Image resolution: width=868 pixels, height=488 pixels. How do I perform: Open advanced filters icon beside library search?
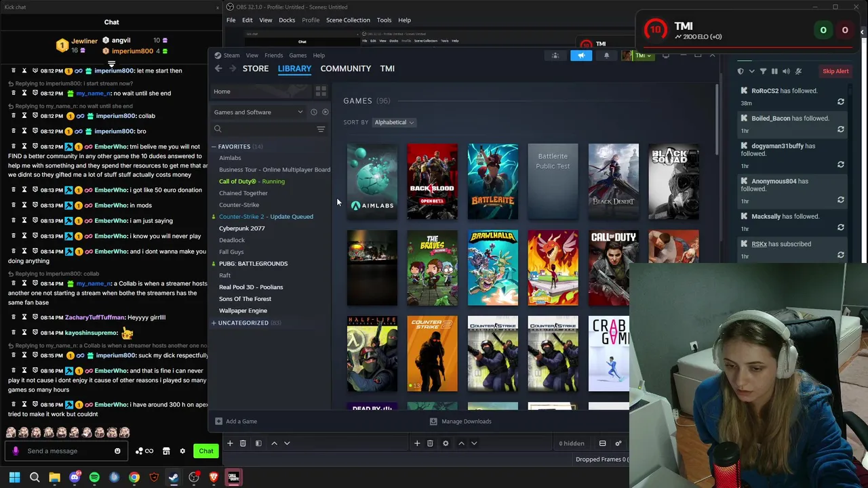click(321, 129)
